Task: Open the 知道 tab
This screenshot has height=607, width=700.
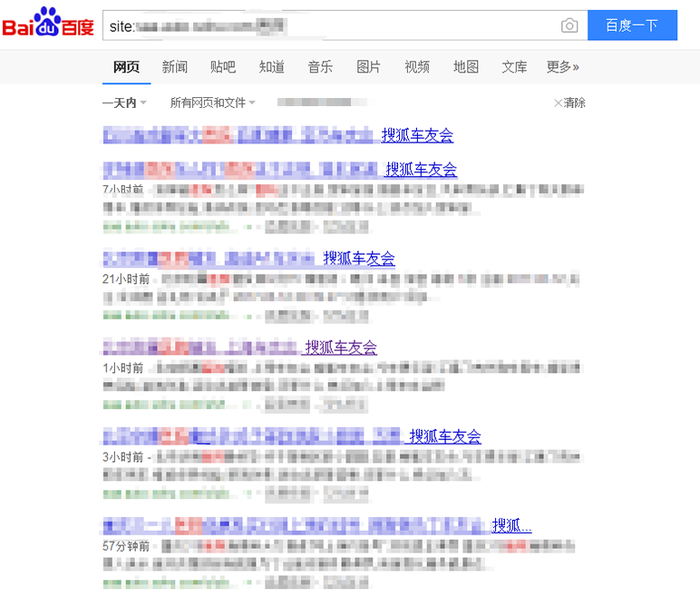Action: 272,66
